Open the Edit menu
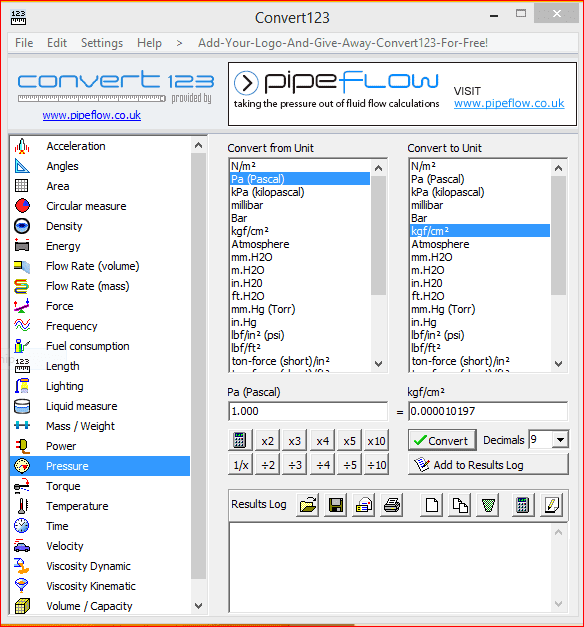The height and width of the screenshot is (627, 584). 57,43
